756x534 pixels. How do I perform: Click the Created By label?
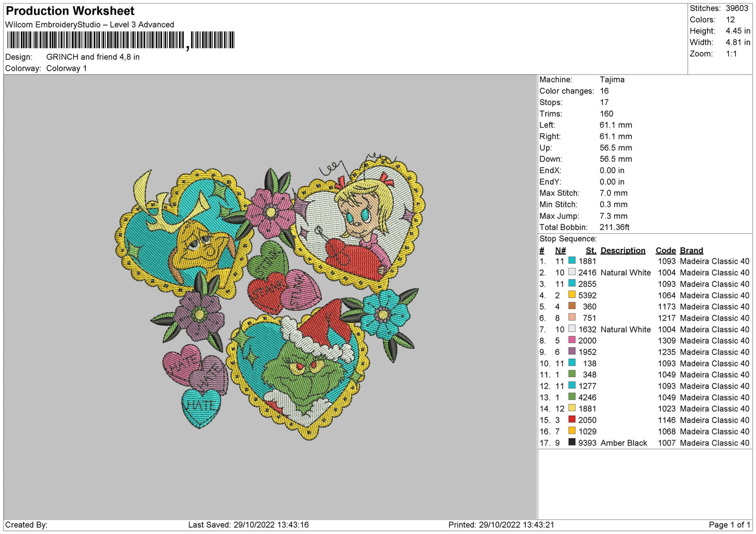click(x=26, y=525)
